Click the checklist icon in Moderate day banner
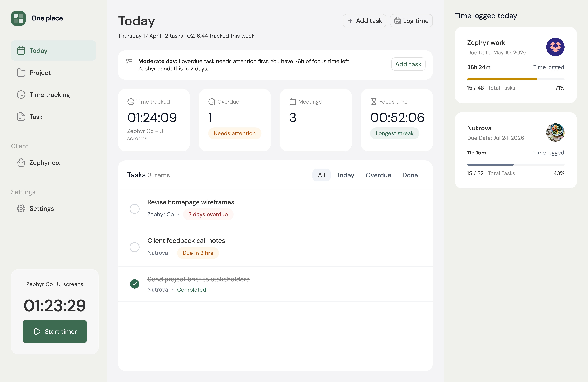This screenshot has width=588, height=382. (129, 61)
